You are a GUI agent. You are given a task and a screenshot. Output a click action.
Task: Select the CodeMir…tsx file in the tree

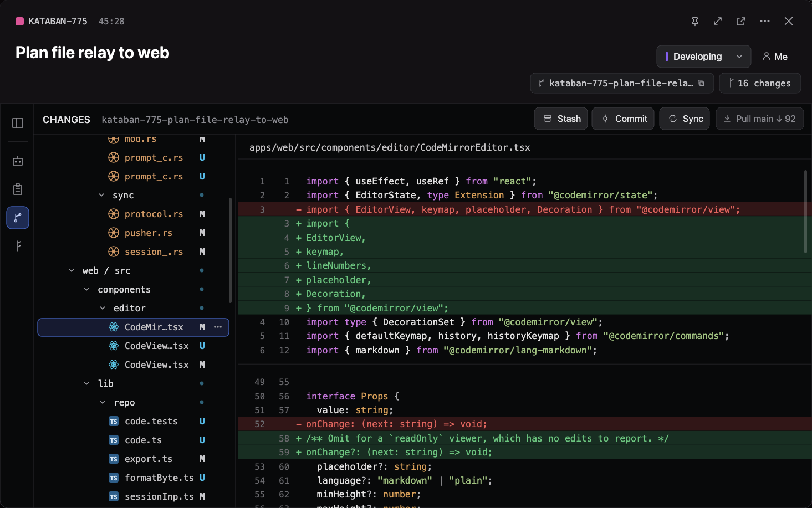[x=133, y=327]
